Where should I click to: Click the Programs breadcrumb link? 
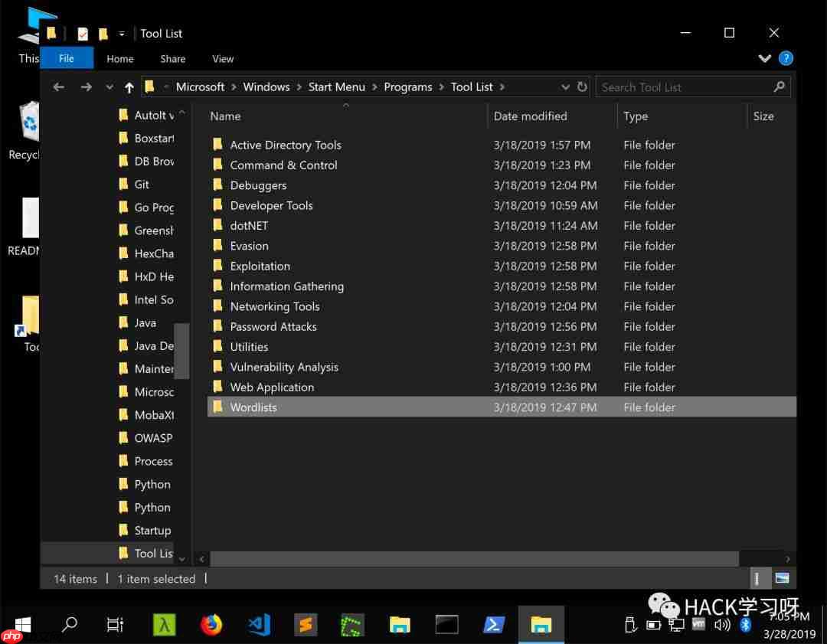408,87
